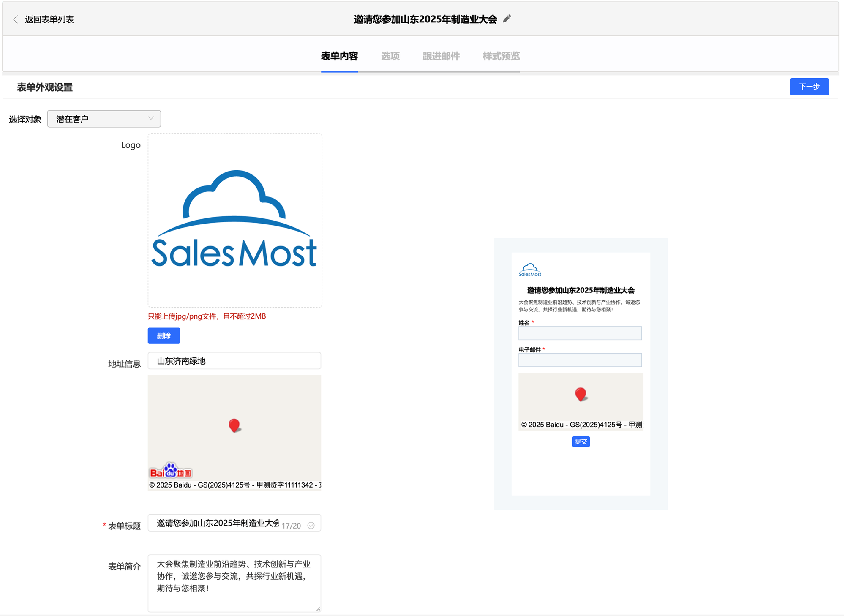Screen dimensions: 845x616
Task: Go to the 样式预览 tab
Action: (501, 56)
